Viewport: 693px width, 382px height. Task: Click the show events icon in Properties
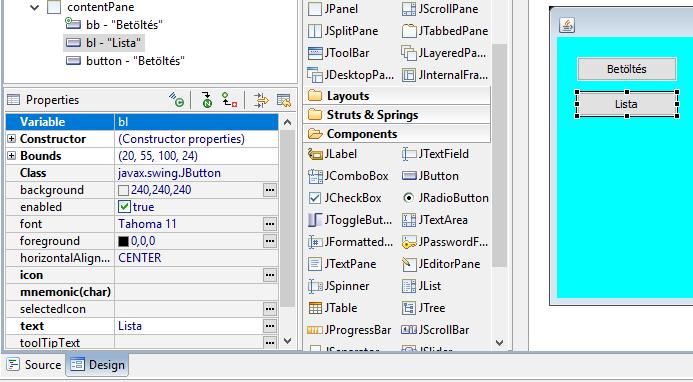pyautogui.click(x=177, y=100)
